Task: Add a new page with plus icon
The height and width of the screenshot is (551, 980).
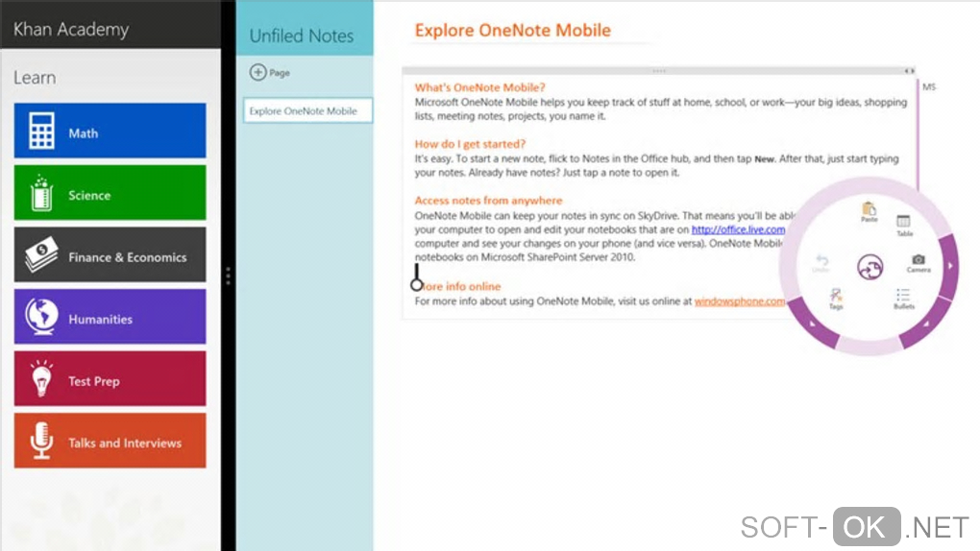Action: point(257,72)
